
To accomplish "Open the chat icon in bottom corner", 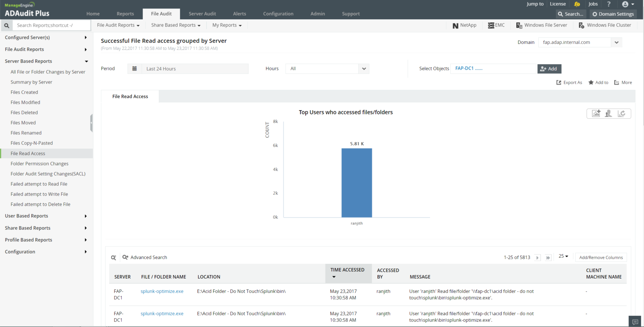I will click(x=635, y=322).
